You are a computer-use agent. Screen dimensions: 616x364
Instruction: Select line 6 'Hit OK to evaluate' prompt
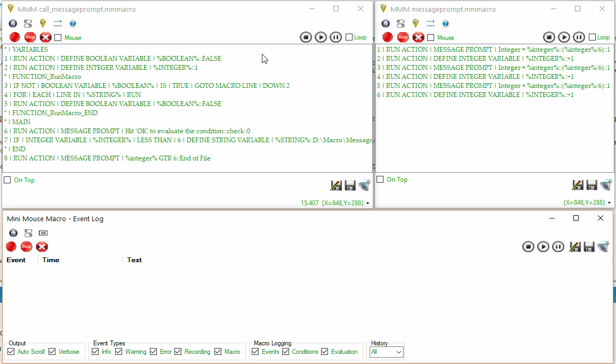tap(127, 131)
